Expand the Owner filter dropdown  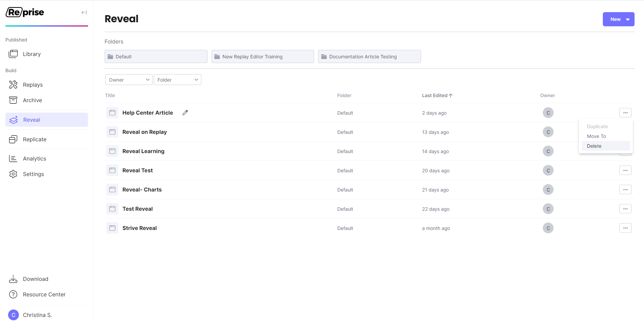[129, 80]
